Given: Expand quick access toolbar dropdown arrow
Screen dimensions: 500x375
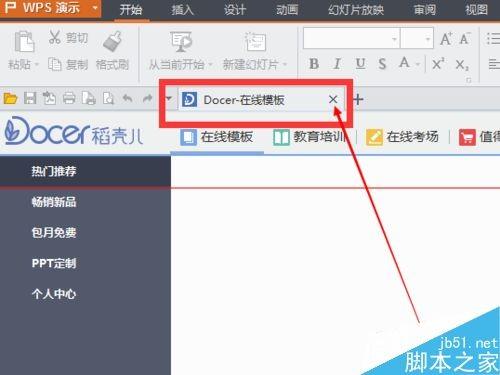Looking at the screenshot, I should coord(169,98).
